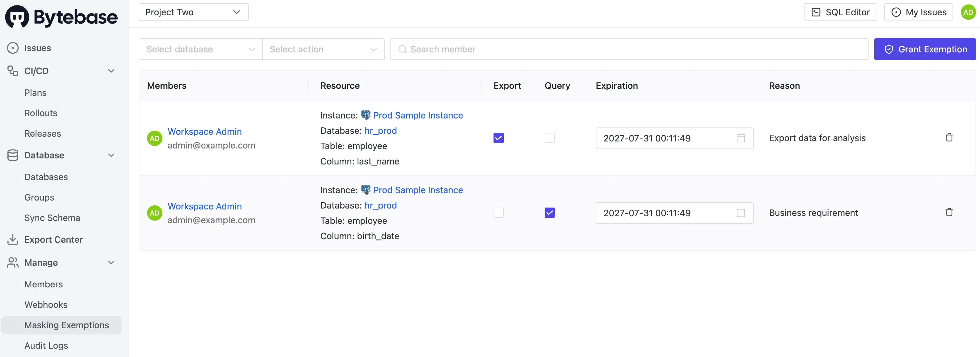Image resolution: width=980 pixels, height=357 pixels.
Task: Open Issues in the sidebar
Action: (x=37, y=48)
